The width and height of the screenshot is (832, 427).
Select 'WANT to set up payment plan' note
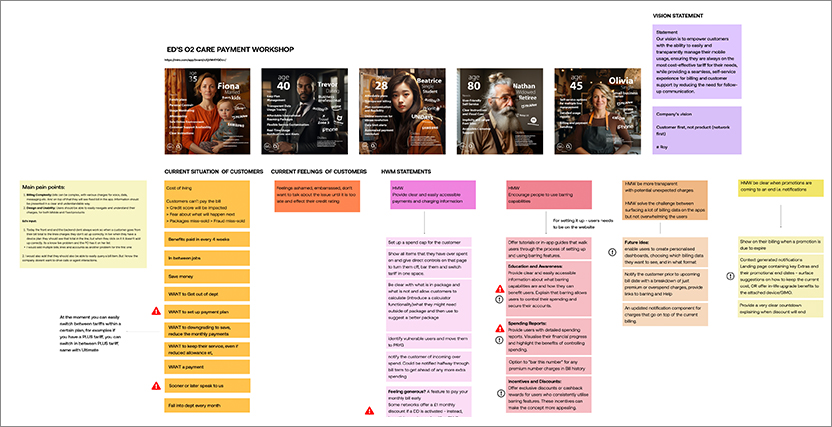207,312
